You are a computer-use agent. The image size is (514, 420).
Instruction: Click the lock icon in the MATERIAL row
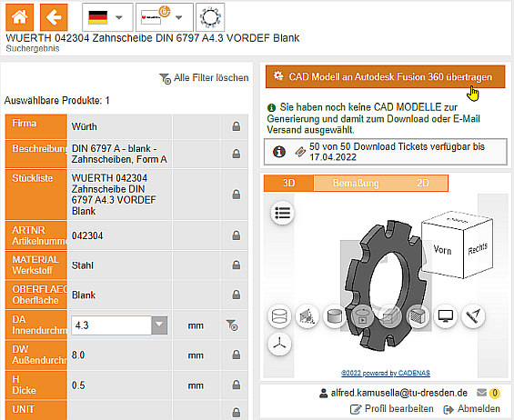point(236,265)
